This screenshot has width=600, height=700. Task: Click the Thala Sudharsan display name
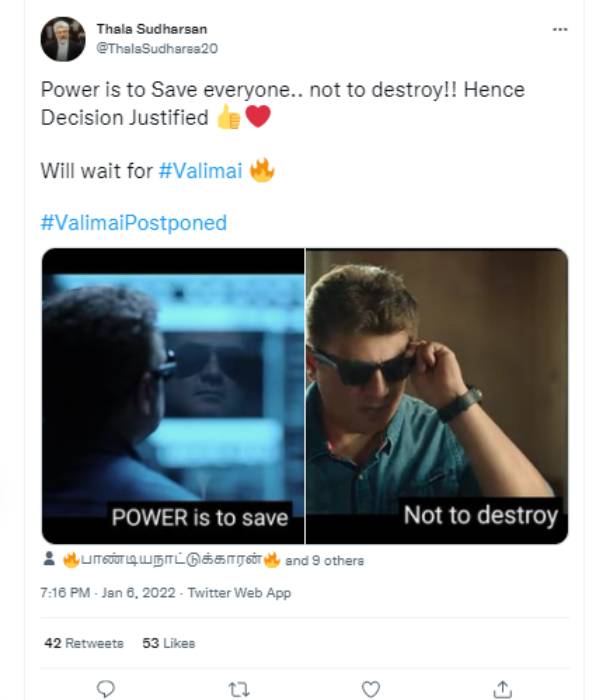pyautogui.click(x=151, y=29)
